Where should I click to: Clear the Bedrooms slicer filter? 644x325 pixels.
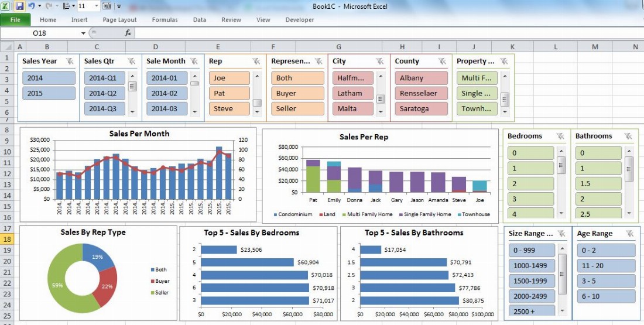click(x=561, y=136)
